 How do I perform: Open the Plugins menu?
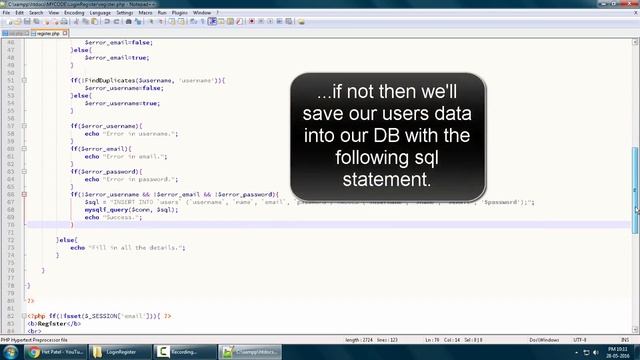(179, 13)
